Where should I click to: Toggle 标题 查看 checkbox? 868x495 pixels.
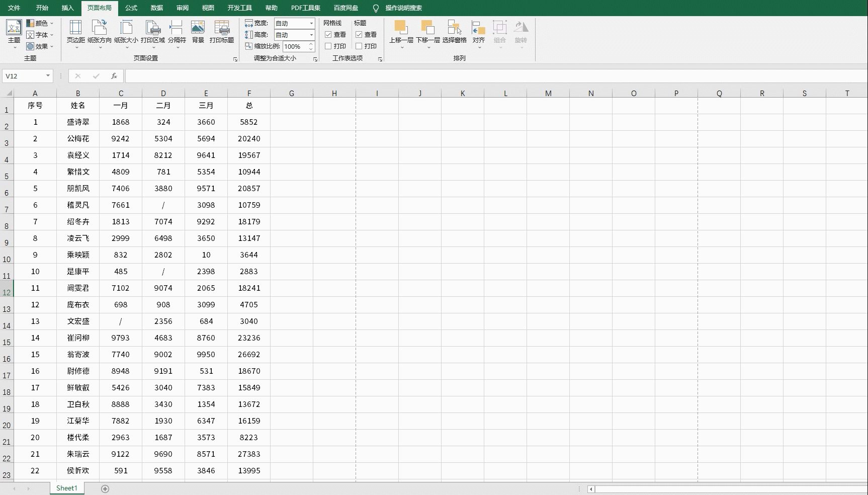[359, 35]
